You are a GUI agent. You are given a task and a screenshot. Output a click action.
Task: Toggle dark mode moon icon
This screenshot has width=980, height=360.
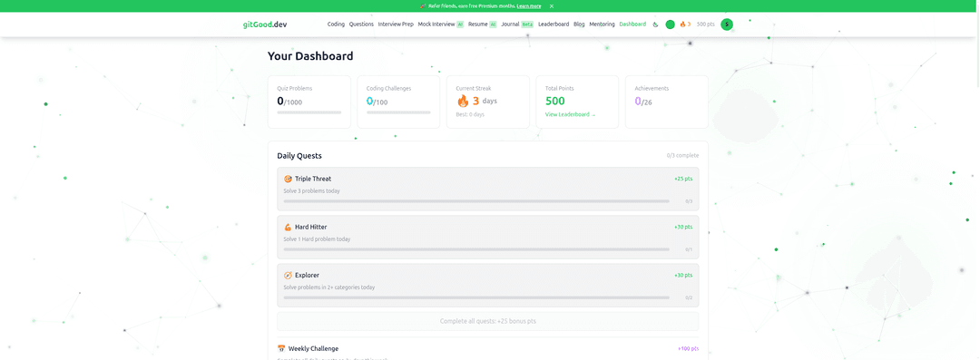[x=656, y=24]
